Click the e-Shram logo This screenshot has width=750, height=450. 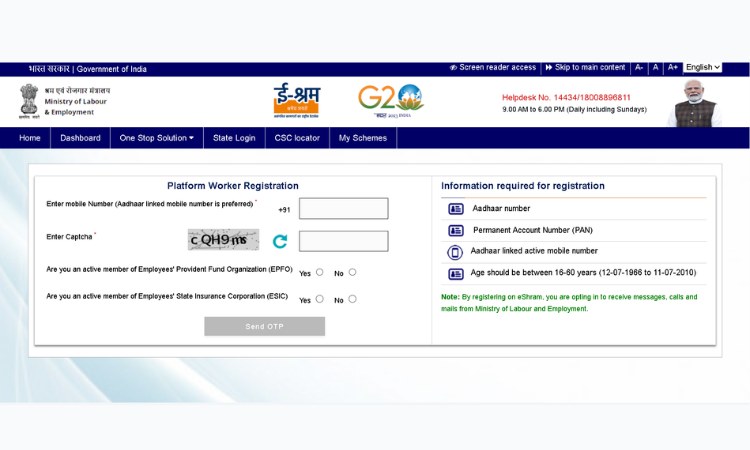click(x=297, y=100)
